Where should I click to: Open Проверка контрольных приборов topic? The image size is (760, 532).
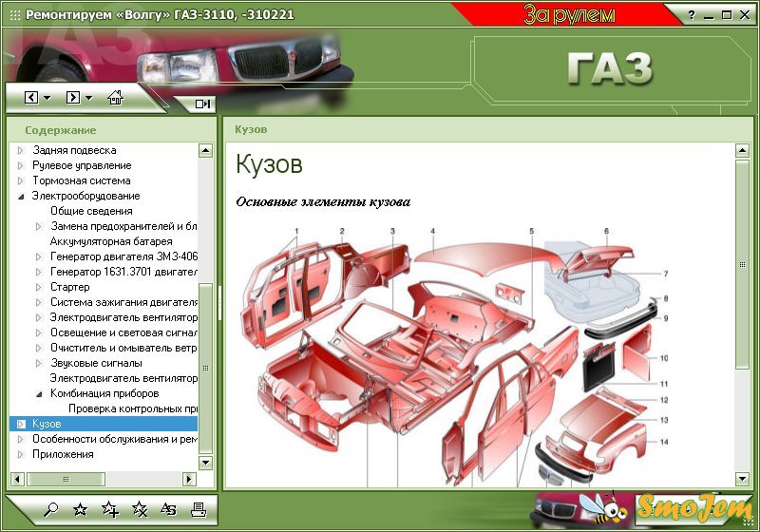coord(133,408)
